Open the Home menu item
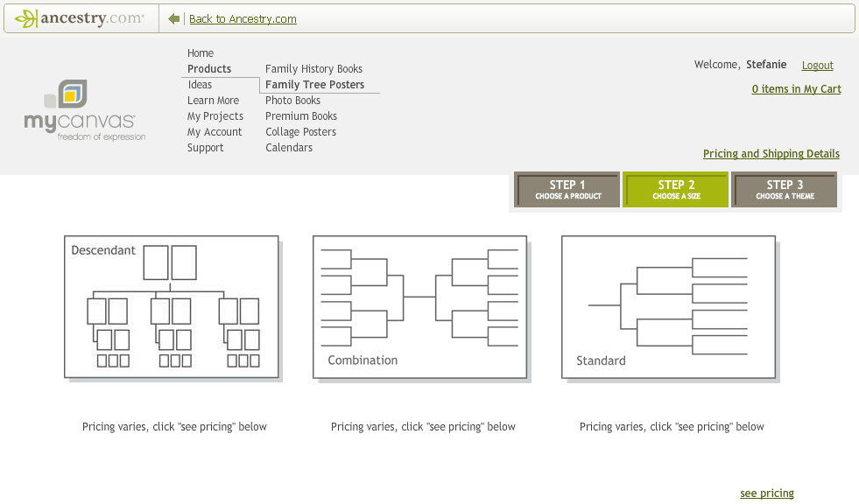 201,53
